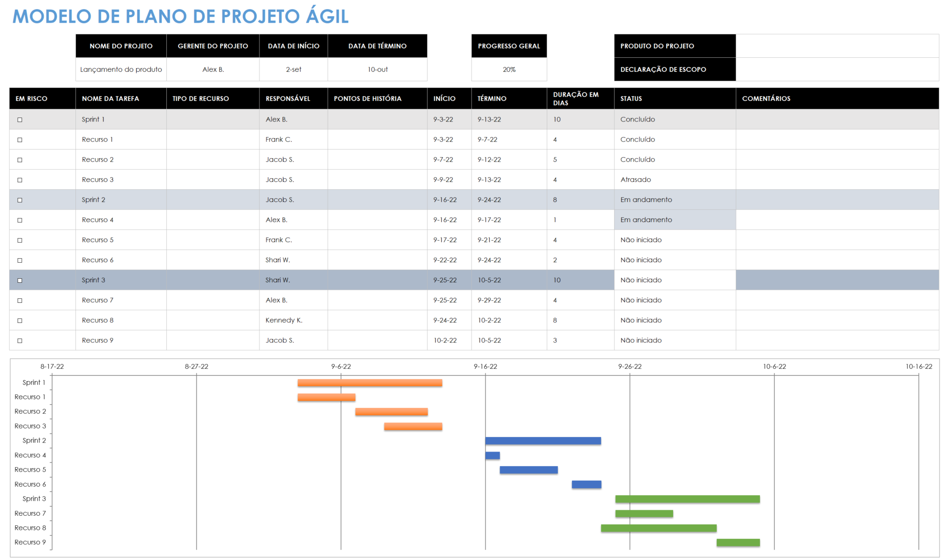
Task: Select the Sprint 2 blue Gantt bar
Action: 543,441
